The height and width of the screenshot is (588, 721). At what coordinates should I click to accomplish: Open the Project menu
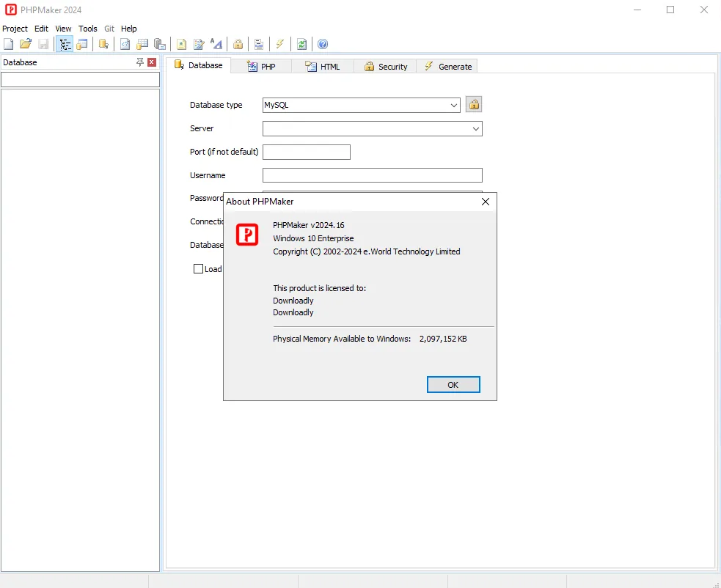point(15,29)
